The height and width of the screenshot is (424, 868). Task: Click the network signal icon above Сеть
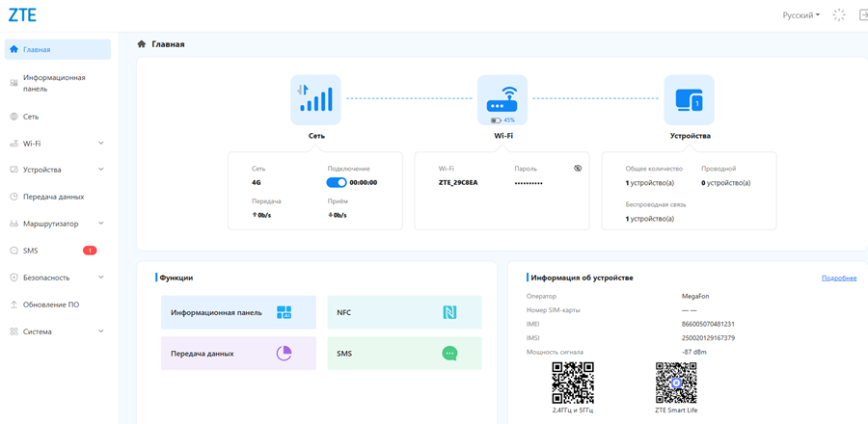pyautogui.click(x=315, y=99)
